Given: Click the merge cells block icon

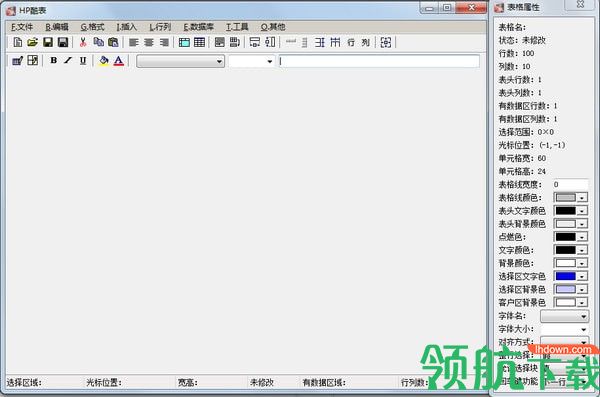Looking at the screenshot, I should 220,42.
